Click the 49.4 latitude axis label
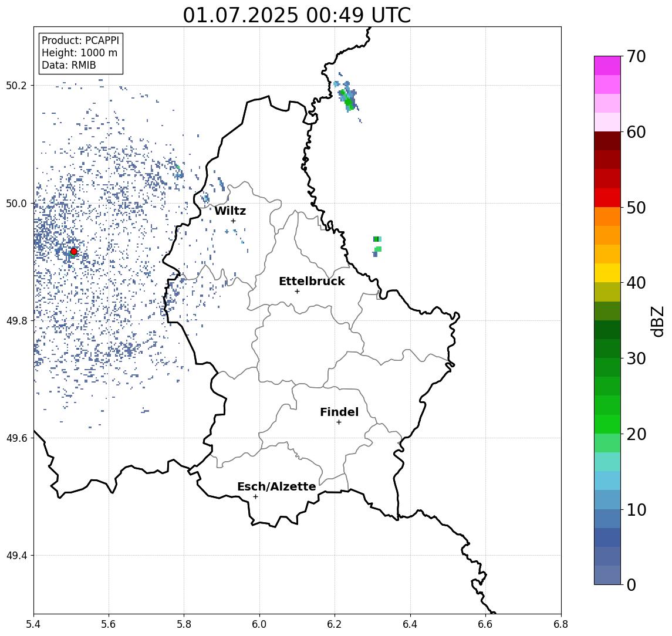Viewport: 672px width, 636px height. pyautogui.click(x=16, y=556)
